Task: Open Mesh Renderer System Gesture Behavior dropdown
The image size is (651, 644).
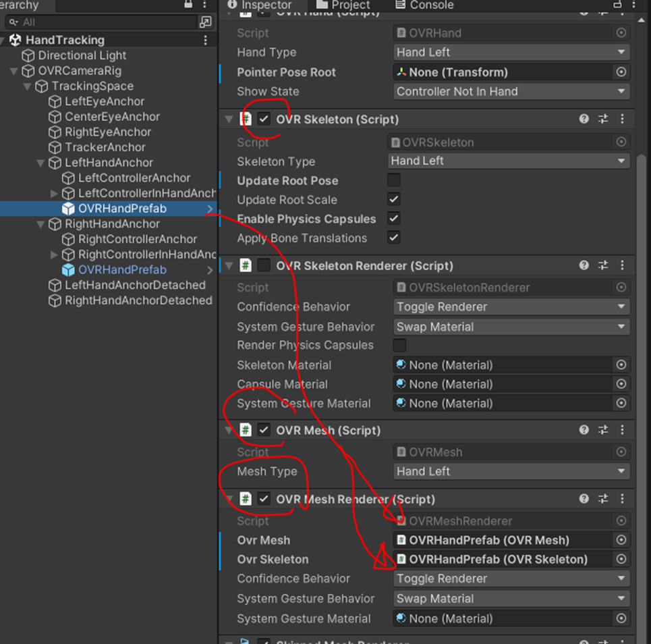Action: [511, 599]
